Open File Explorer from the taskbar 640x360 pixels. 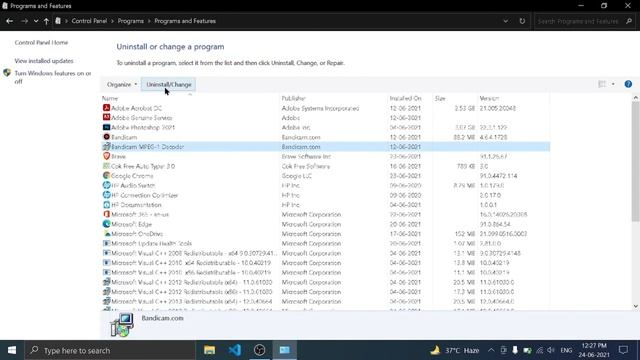tap(209, 350)
